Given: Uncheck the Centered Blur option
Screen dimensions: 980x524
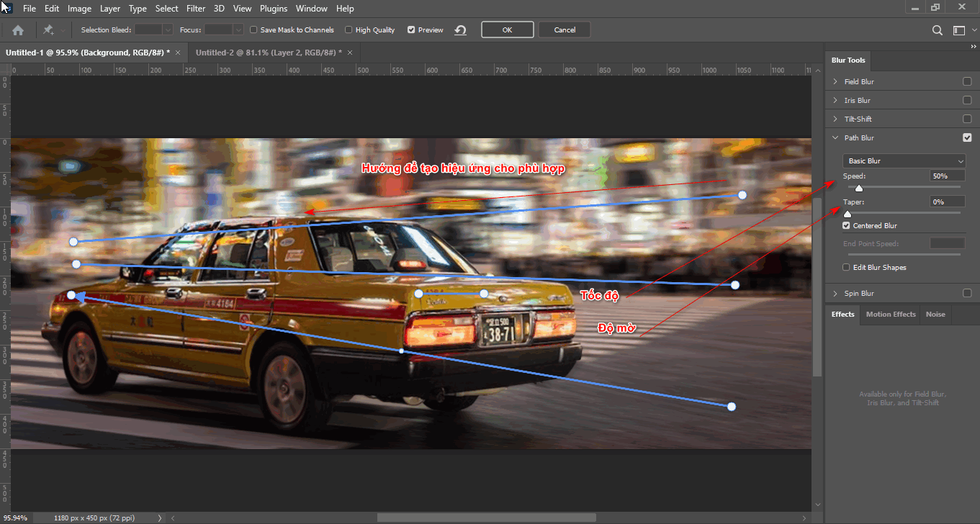Looking at the screenshot, I should pos(845,225).
